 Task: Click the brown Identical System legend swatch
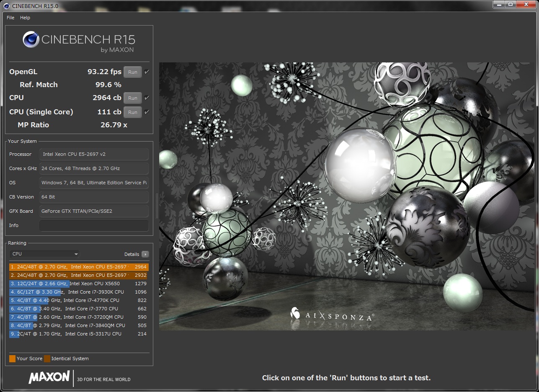coord(47,358)
